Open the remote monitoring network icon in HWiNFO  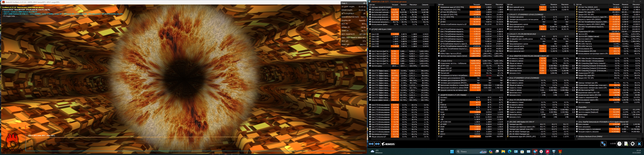point(603,144)
